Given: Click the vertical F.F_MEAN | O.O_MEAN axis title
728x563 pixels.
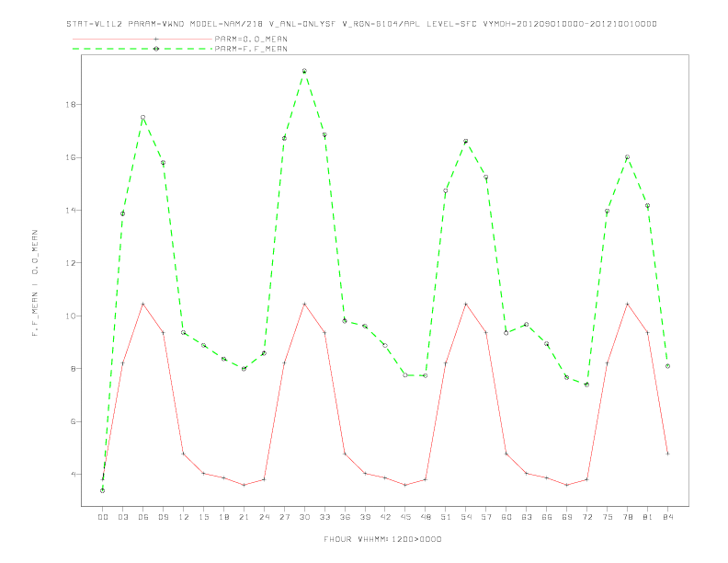Looking at the screenshot, I should click(35, 282).
